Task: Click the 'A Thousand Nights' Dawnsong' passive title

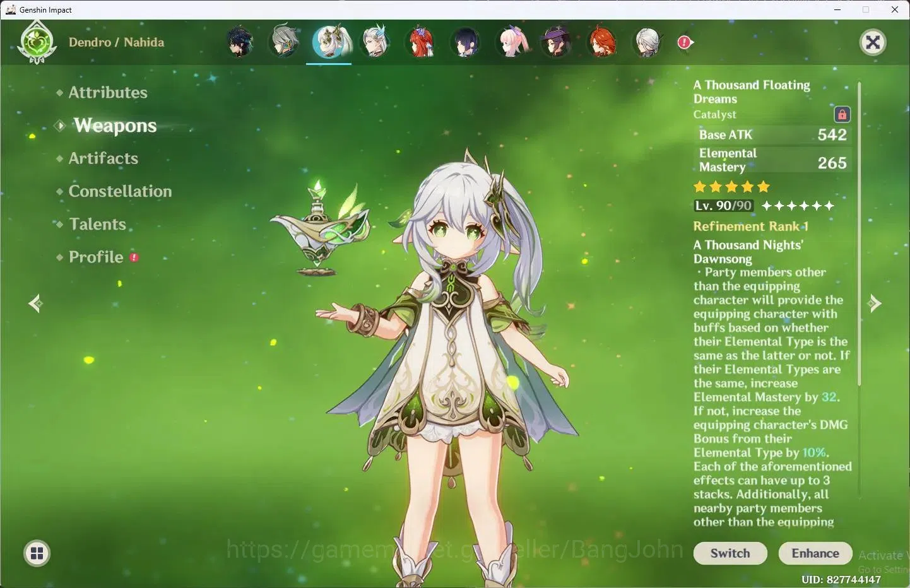Action: (748, 252)
